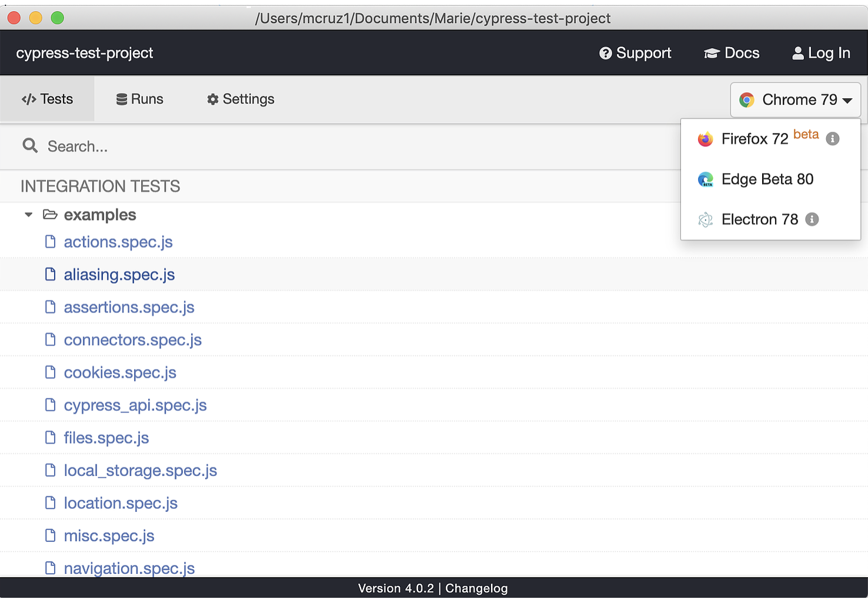868x599 pixels.
Task: Click the examples folder name
Action: (100, 215)
